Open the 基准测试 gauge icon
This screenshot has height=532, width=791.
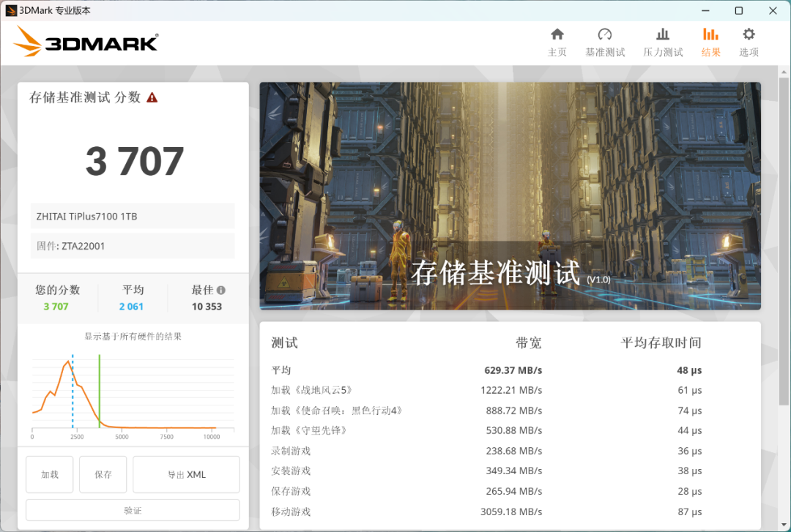click(605, 34)
